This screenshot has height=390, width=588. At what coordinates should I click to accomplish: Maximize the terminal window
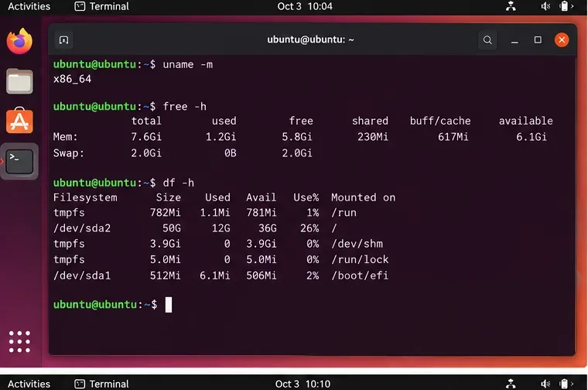538,39
